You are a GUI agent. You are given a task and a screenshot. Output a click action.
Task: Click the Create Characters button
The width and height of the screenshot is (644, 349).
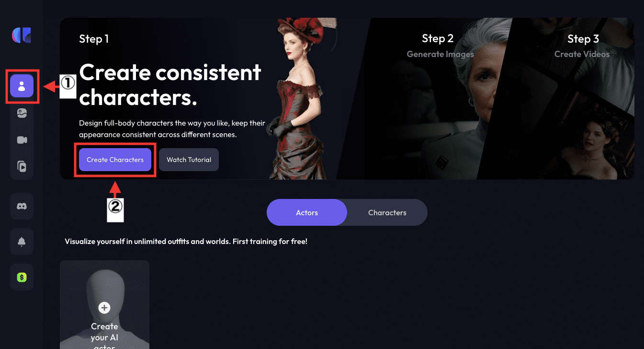(x=115, y=160)
